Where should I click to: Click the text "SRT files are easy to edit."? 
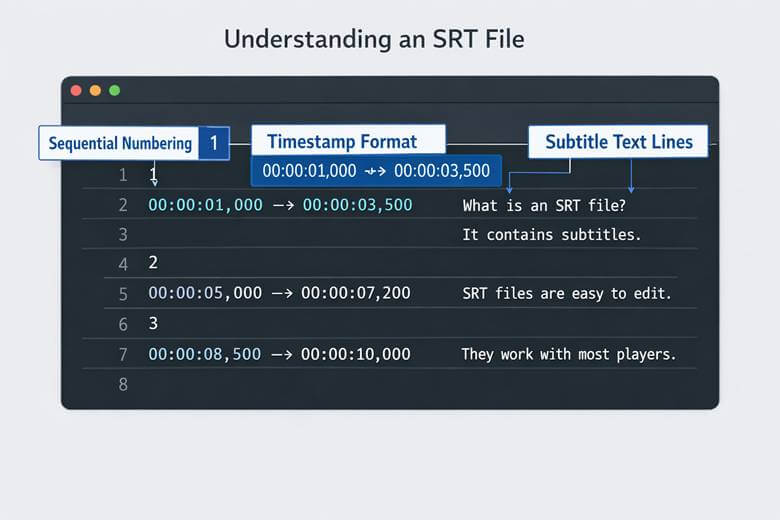567,294
